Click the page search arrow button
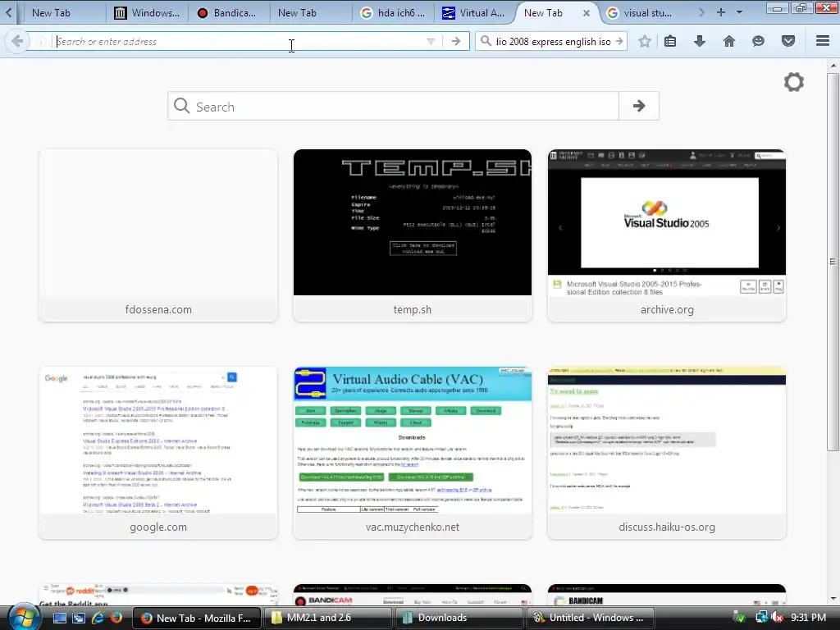 coord(638,106)
